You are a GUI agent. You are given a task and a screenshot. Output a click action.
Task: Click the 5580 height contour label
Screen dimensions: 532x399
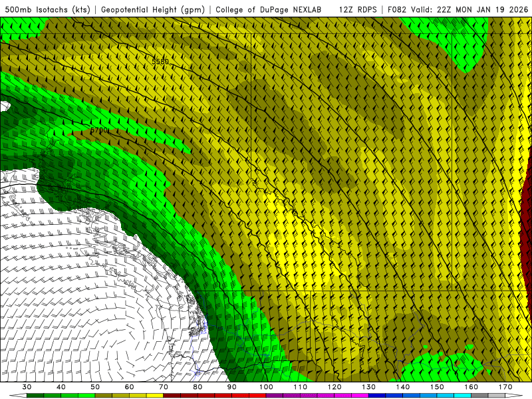[x=160, y=62]
